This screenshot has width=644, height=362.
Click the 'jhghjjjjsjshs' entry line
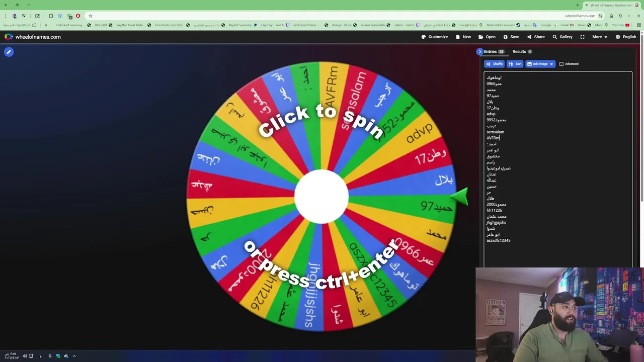[x=496, y=222]
